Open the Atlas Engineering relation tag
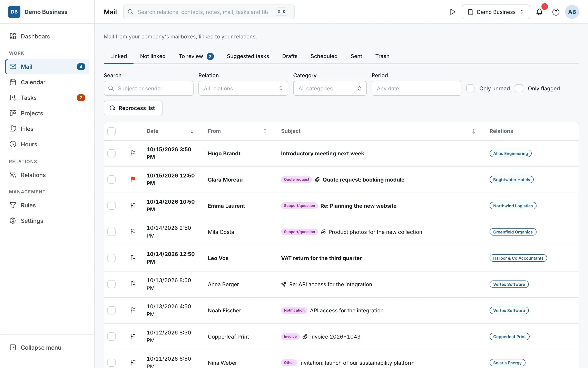 [x=510, y=154]
